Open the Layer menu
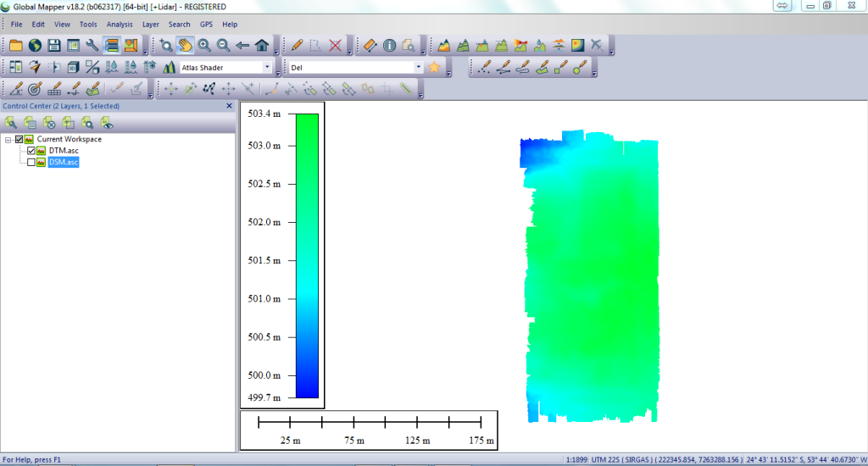Screen dimensions: 868x466 151,25
